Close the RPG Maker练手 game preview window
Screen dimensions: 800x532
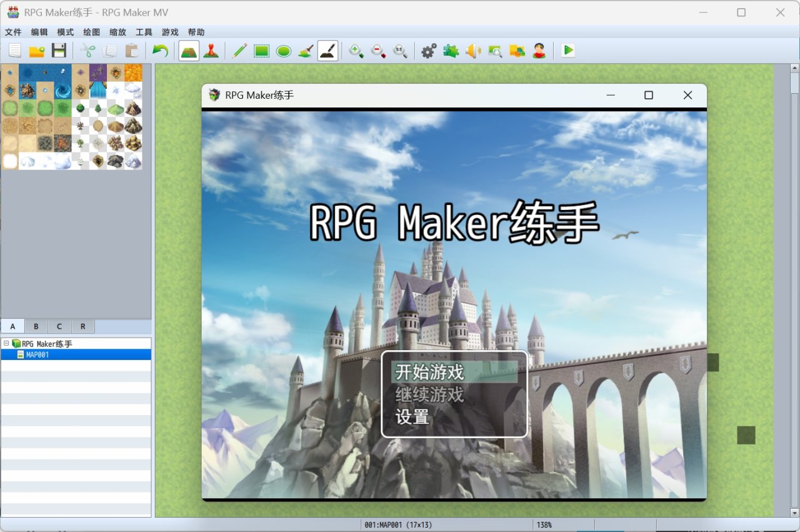point(687,95)
